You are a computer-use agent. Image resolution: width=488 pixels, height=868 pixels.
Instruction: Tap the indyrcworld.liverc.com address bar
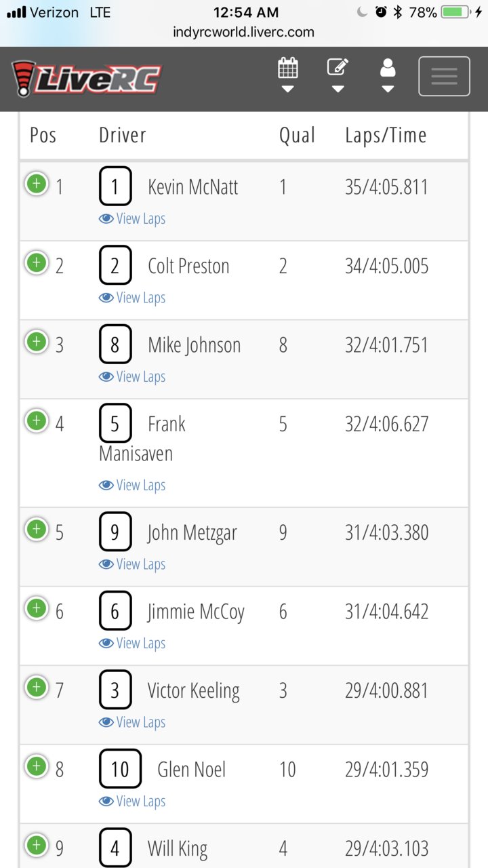click(244, 32)
